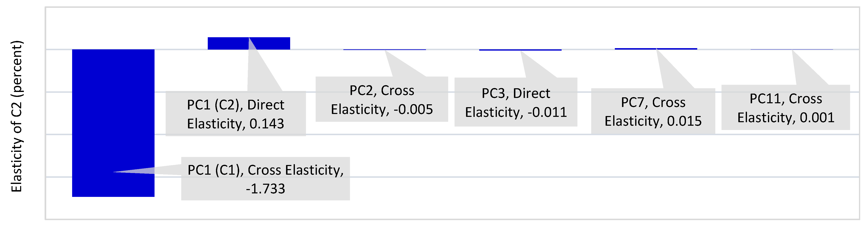Select the "PC1 (C1), Cross Elasticity, -1.733" label

[265, 179]
